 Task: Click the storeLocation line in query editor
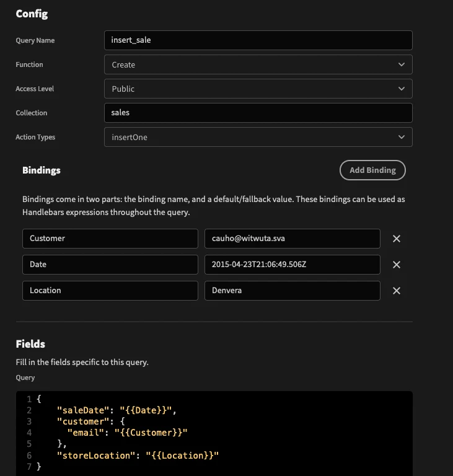(x=138, y=456)
